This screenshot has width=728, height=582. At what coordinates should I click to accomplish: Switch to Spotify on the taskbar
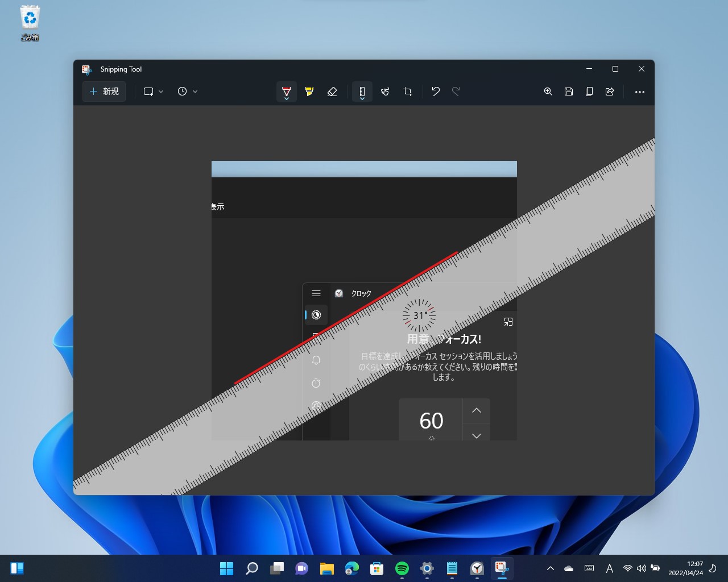point(402,568)
